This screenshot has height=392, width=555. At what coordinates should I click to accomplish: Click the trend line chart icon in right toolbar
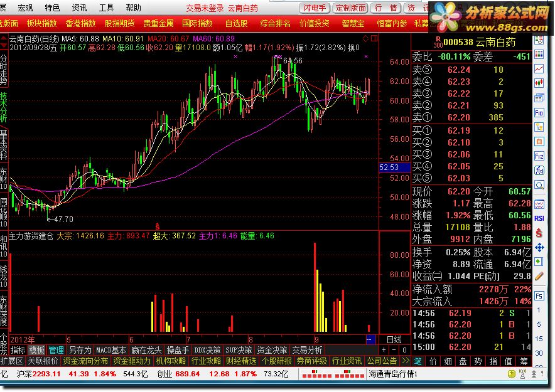[539, 68]
